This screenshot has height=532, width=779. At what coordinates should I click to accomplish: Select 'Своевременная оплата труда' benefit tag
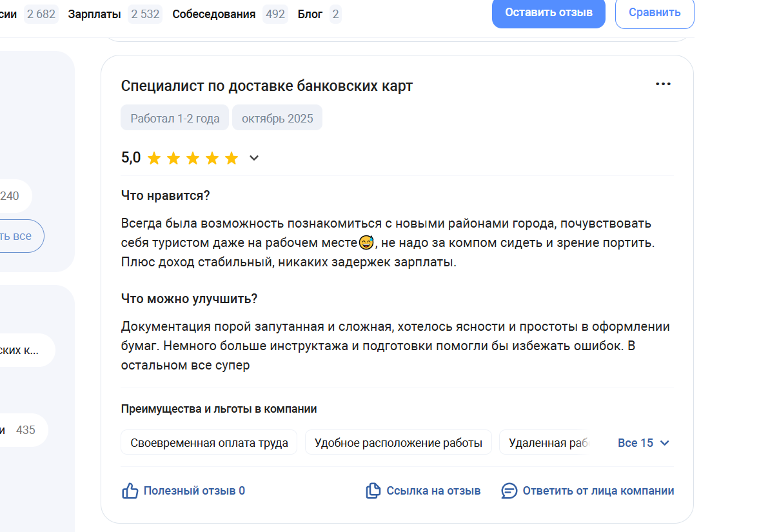pos(209,443)
